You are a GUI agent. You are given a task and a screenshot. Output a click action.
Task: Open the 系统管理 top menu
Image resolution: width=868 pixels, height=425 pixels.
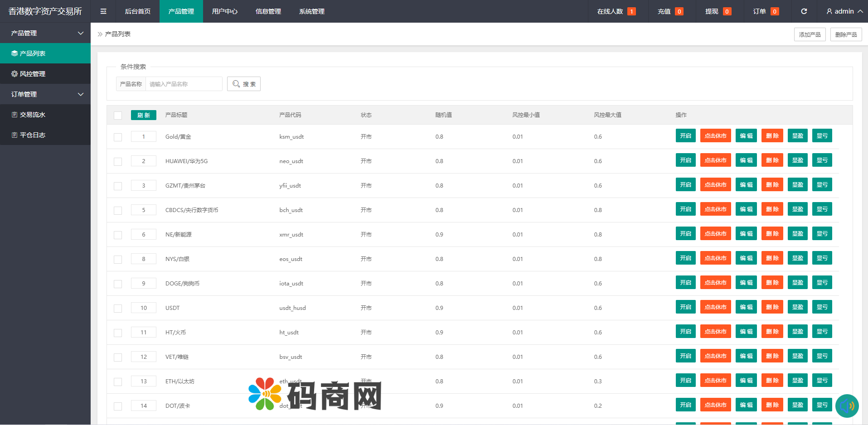311,11
